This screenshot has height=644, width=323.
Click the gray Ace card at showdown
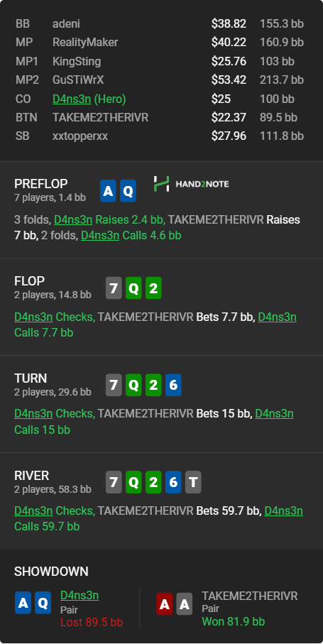185,604
